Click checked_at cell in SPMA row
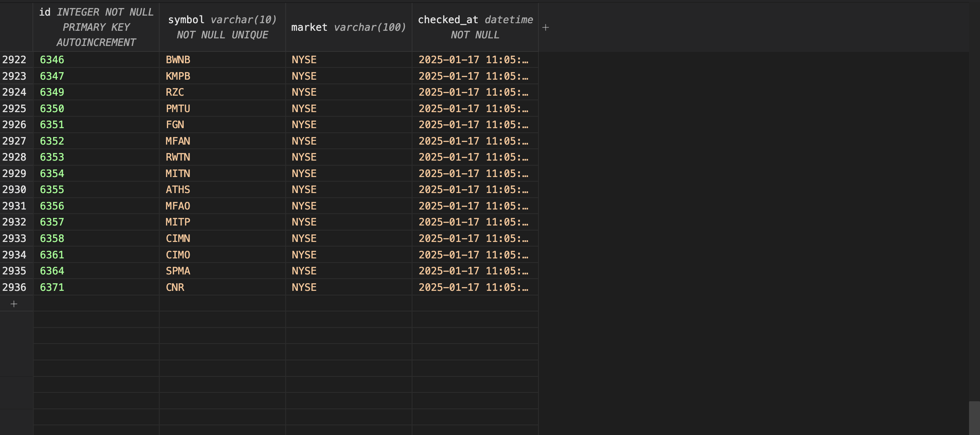This screenshot has width=980, height=435. [475, 271]
